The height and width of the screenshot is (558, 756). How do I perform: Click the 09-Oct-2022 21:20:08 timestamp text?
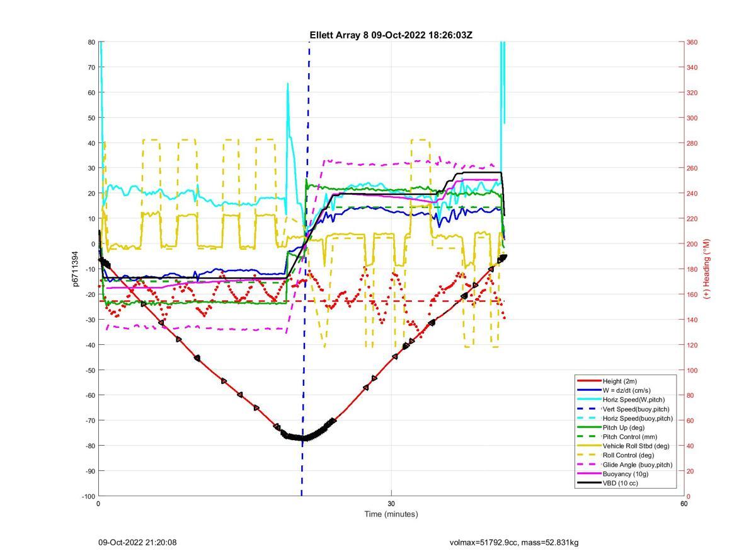[x=137, y=542]
